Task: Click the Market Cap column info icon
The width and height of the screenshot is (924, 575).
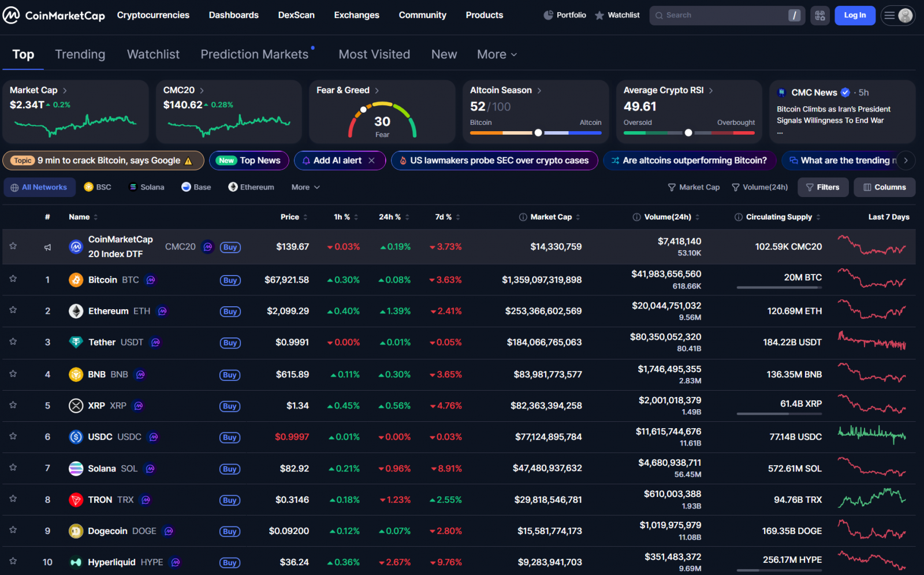Action: pos(523,217)
